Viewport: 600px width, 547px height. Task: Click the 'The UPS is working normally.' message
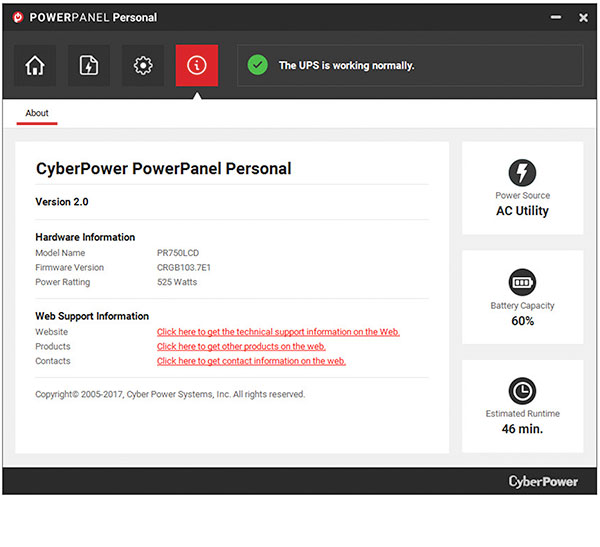point(347,65)
